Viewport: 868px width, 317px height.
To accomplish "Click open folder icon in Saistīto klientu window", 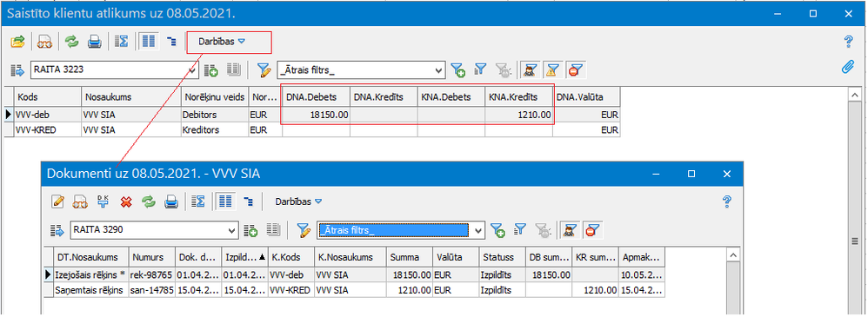I will click(18, 42).
